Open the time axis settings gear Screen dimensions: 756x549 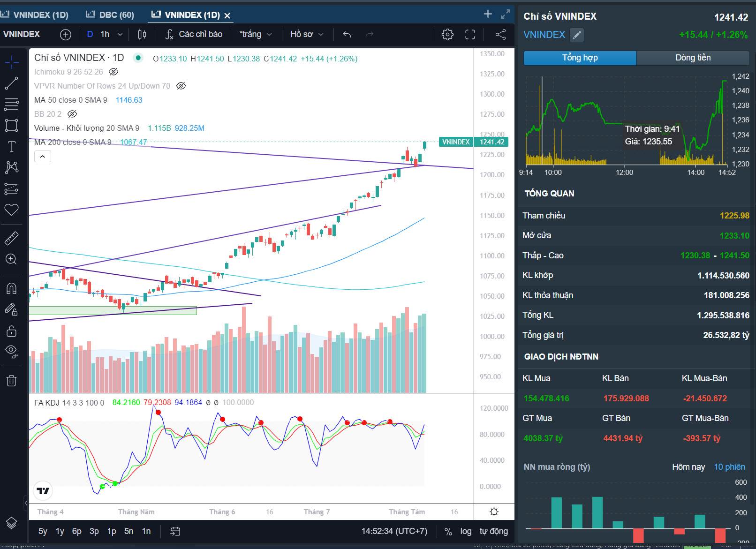[494, 511]
